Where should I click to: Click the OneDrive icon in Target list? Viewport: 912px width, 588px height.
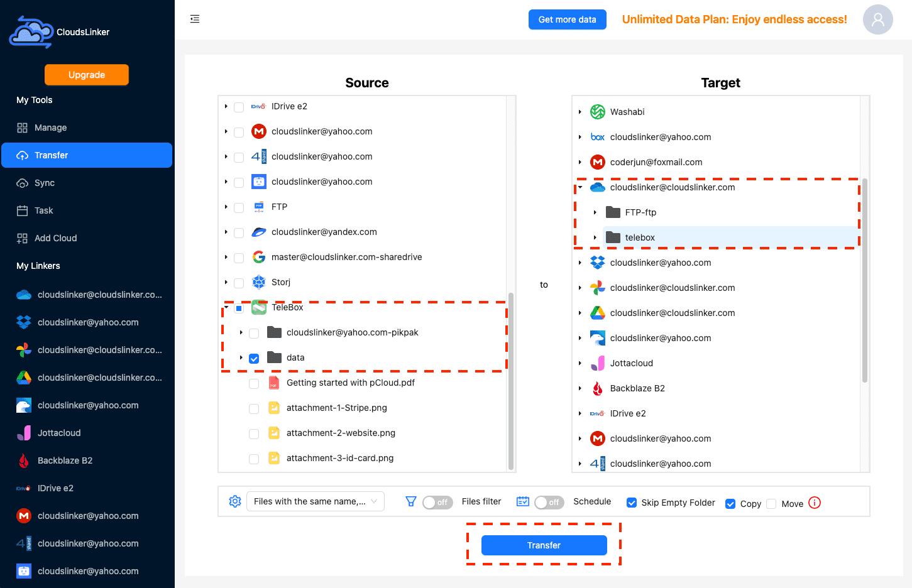tap(598, 187)
